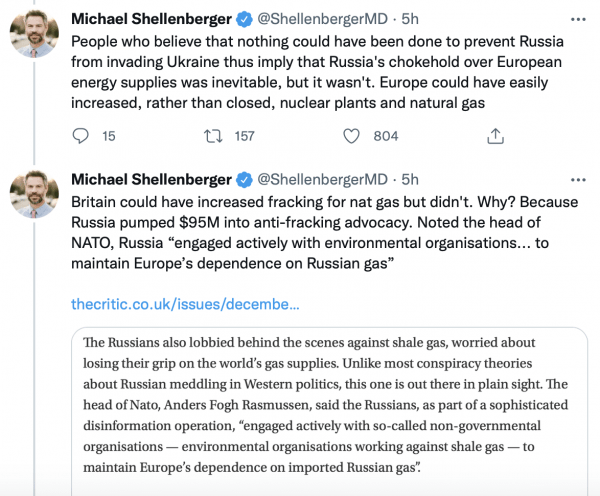600x496 pixels.
Task: Reply to the first Shellenberger tweet
Action: click(83, 136)
